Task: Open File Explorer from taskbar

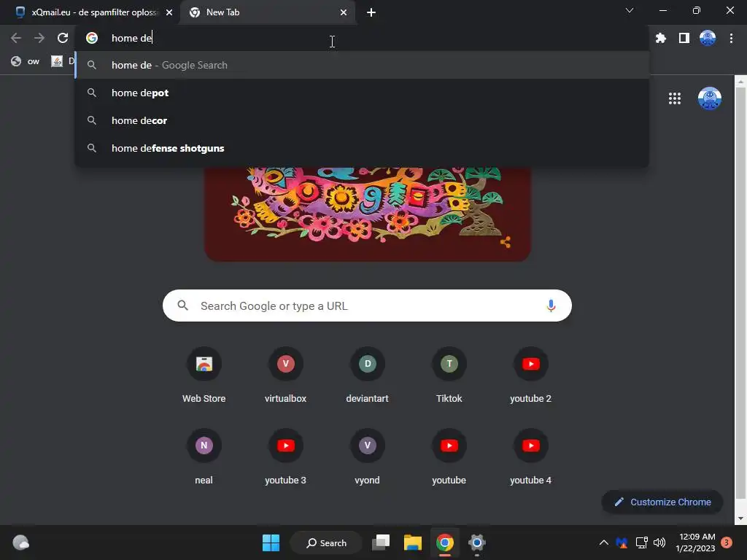Action: 413,542
